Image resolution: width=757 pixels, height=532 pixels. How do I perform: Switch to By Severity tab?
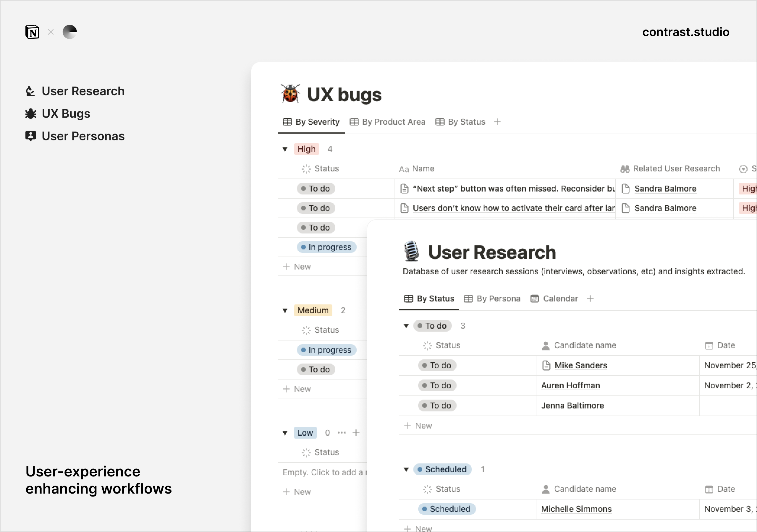click(x=311, y=122)
